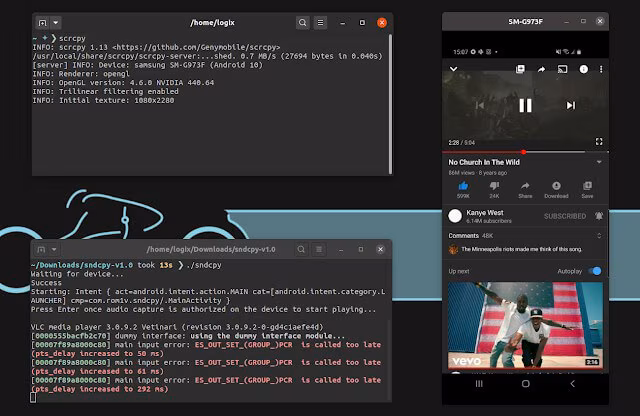Enter fullscreen video mode
Screen dimensions: 640x416
tap(599, 142)
